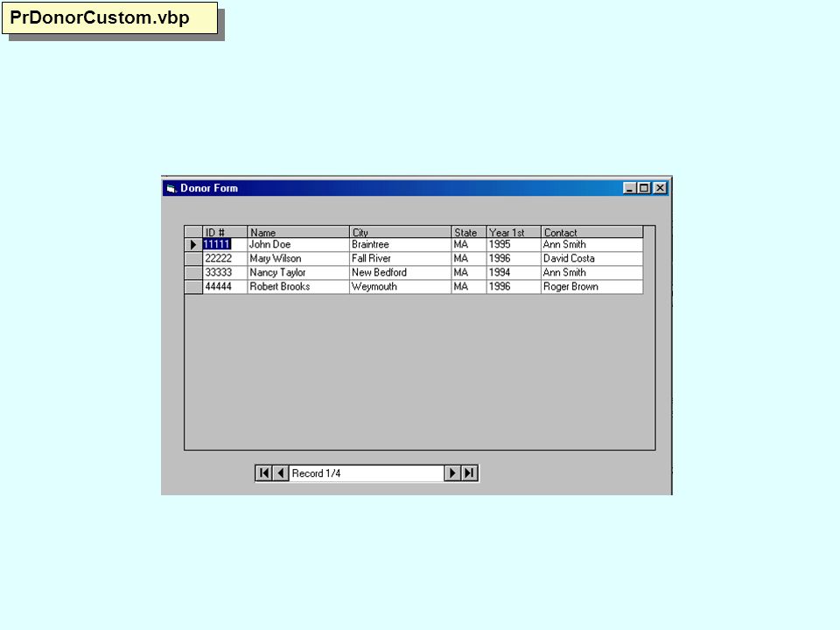Click the contact Roger Brown
Viewport: 840px width, 630px height.
(x=592, y=287)
